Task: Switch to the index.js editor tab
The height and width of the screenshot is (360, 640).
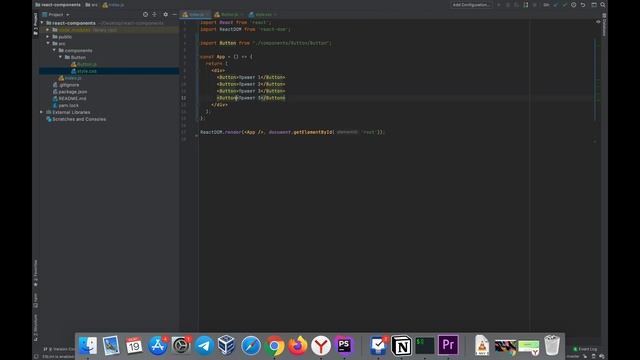Action: click(196, 15)
